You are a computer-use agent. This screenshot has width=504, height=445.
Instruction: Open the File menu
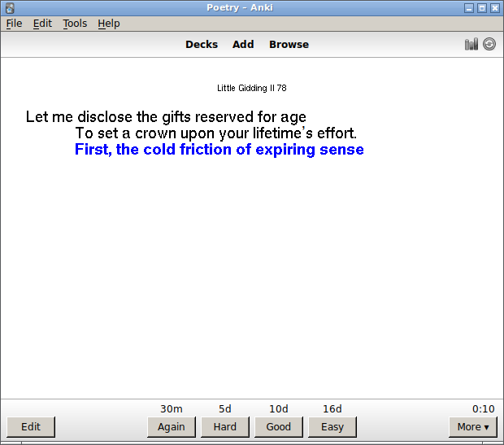coord(14,24)
